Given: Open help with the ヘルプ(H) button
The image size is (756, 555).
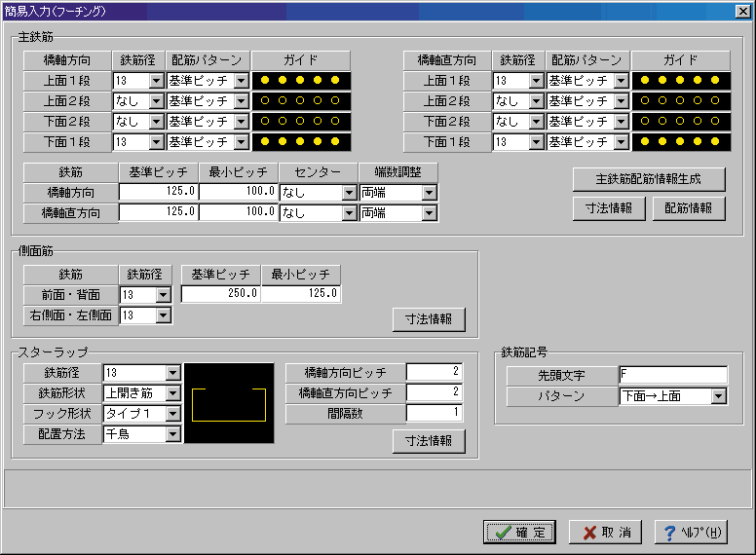Looking at the screenshot, I should [x=691, y=533].
